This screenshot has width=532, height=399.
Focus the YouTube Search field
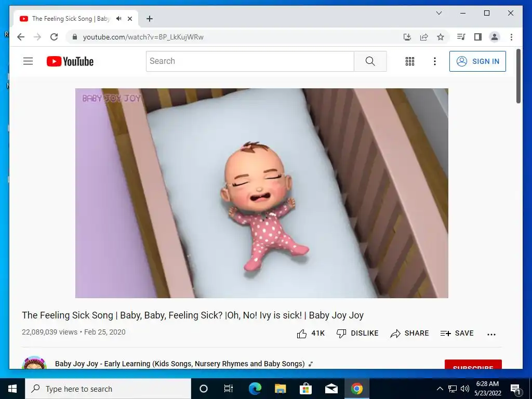click(x=250, y=61)
